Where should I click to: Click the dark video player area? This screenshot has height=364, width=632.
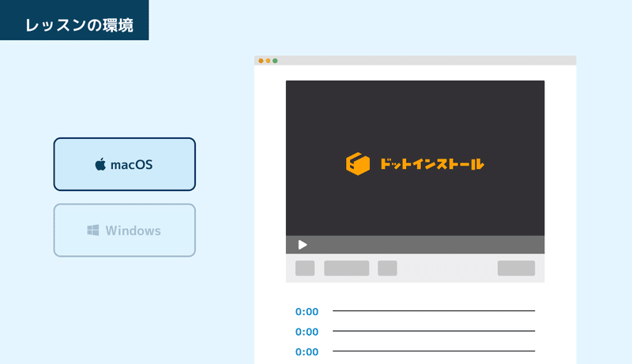416,158
